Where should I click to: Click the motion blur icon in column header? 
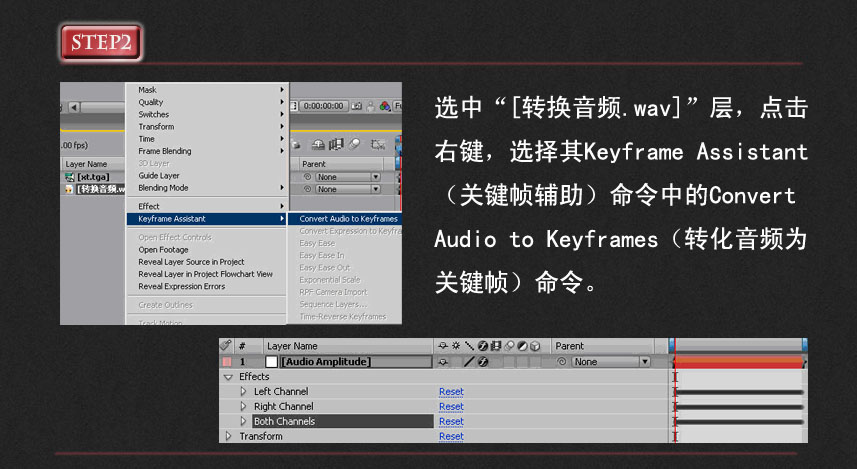click(x=509, y=345)
